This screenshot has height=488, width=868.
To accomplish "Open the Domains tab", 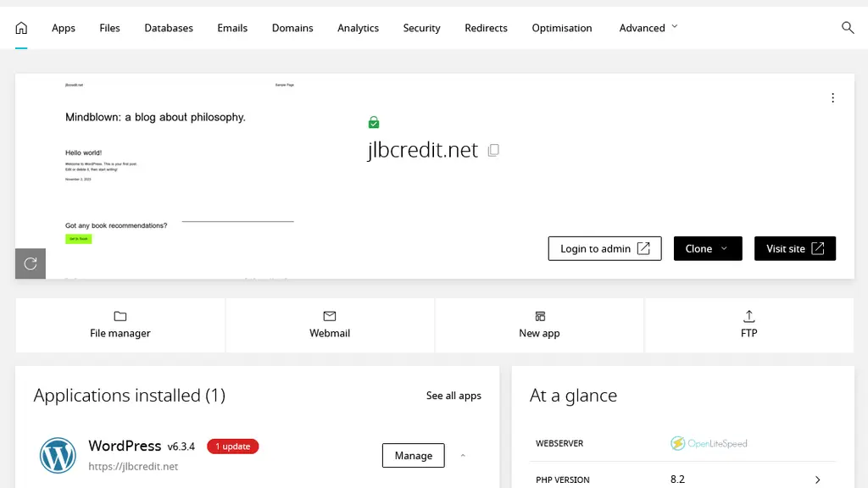I will point(292,28).
